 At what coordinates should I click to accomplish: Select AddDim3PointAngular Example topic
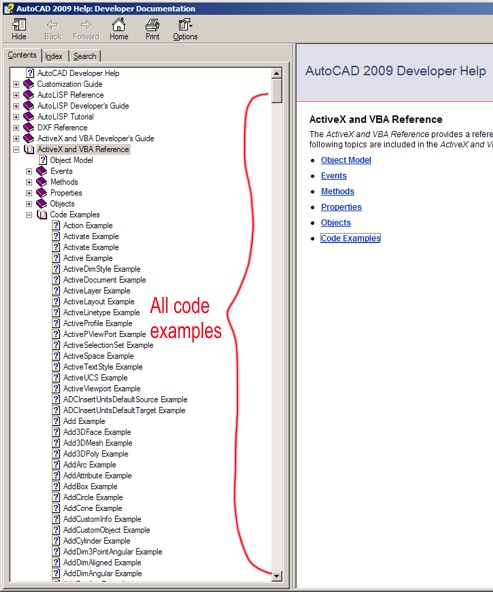coord(112,552)
